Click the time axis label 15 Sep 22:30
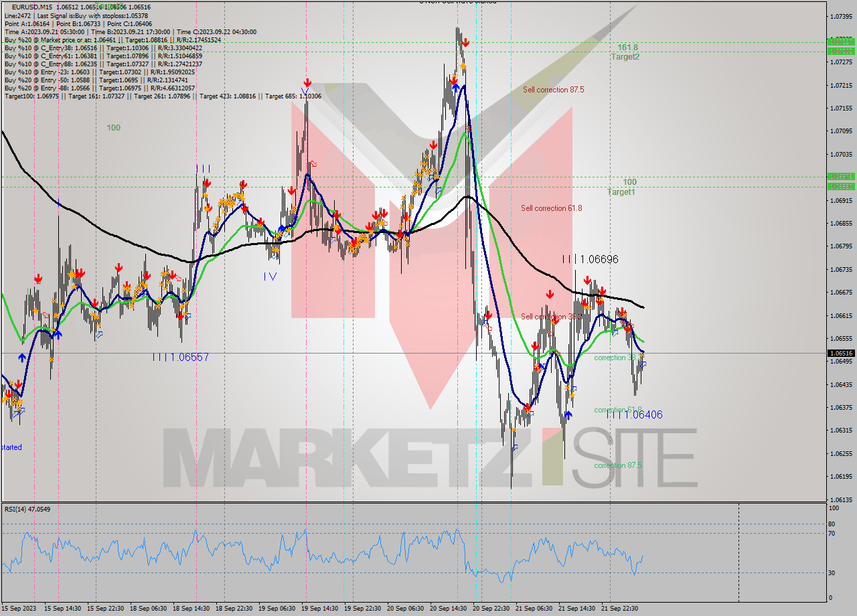This screenshot has height=616, width=857. tap(106, 609)
